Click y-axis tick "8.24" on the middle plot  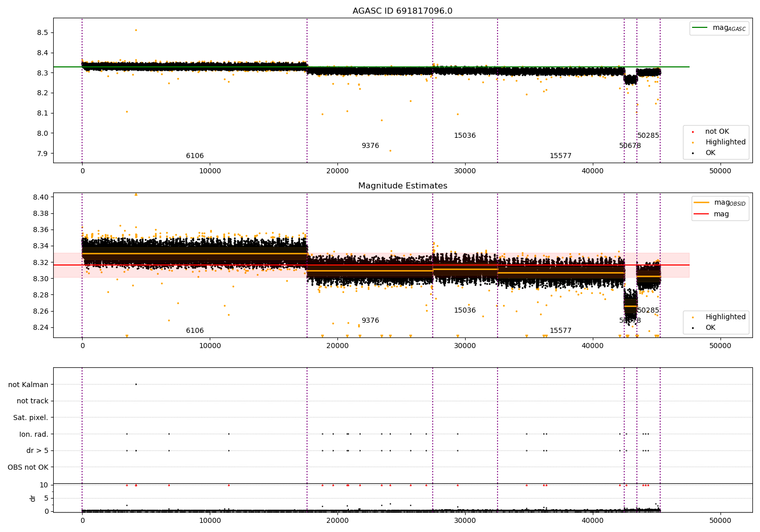click(x=40, y=327)
